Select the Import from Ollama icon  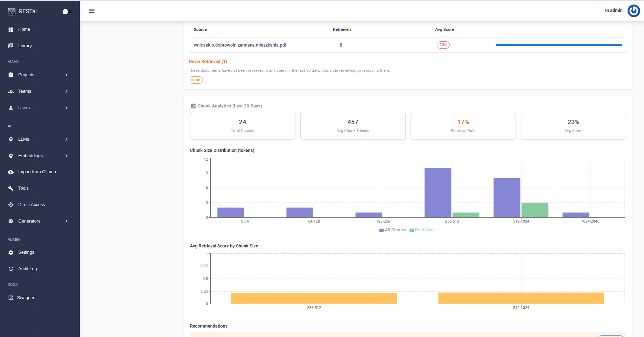[11, 171]
